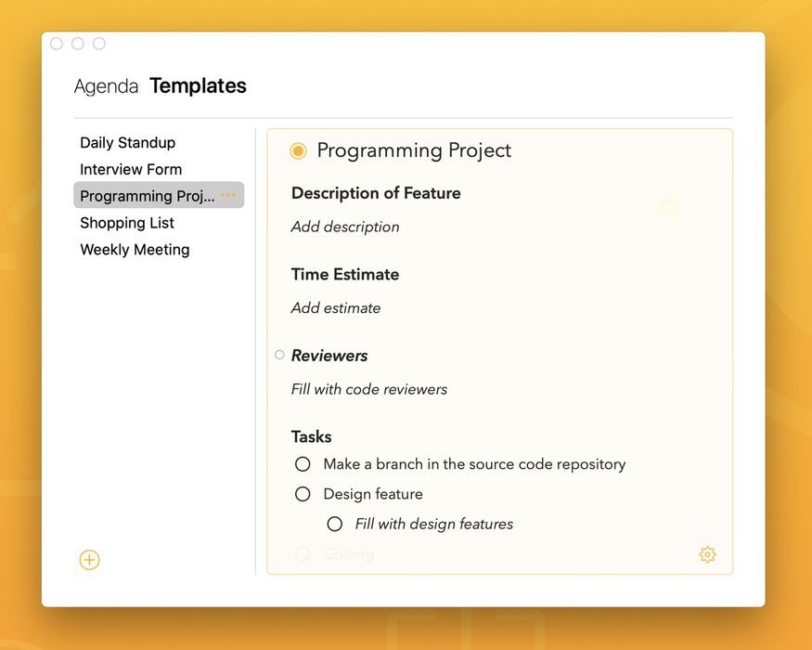Viewport: 812px width, 650px height.
Task: Click the Add estimate placeholder text
Action: point(336,308)
